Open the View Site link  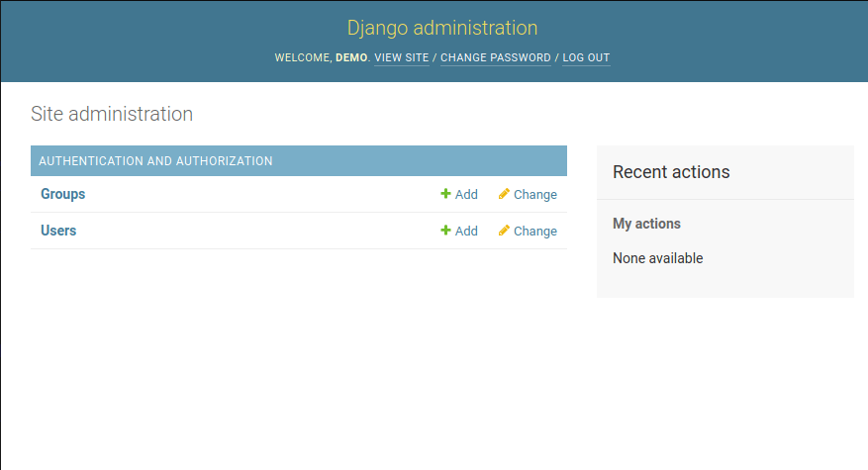(x=402, y=58)
